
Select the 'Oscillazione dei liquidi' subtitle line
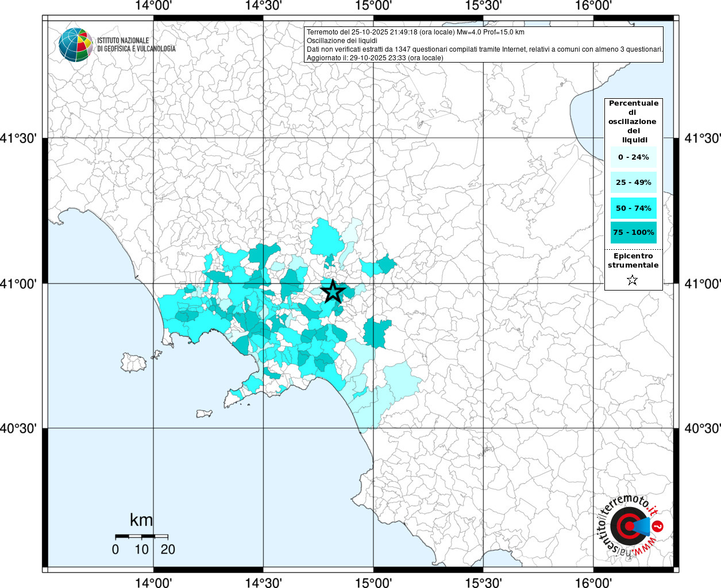pyautogui.click(x=342, y=41)
